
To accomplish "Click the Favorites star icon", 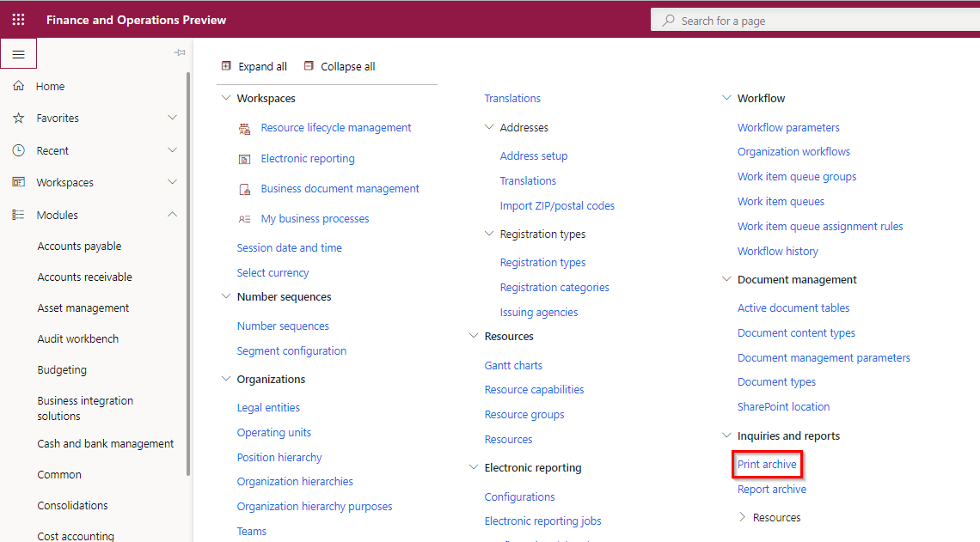I will 18,118.
